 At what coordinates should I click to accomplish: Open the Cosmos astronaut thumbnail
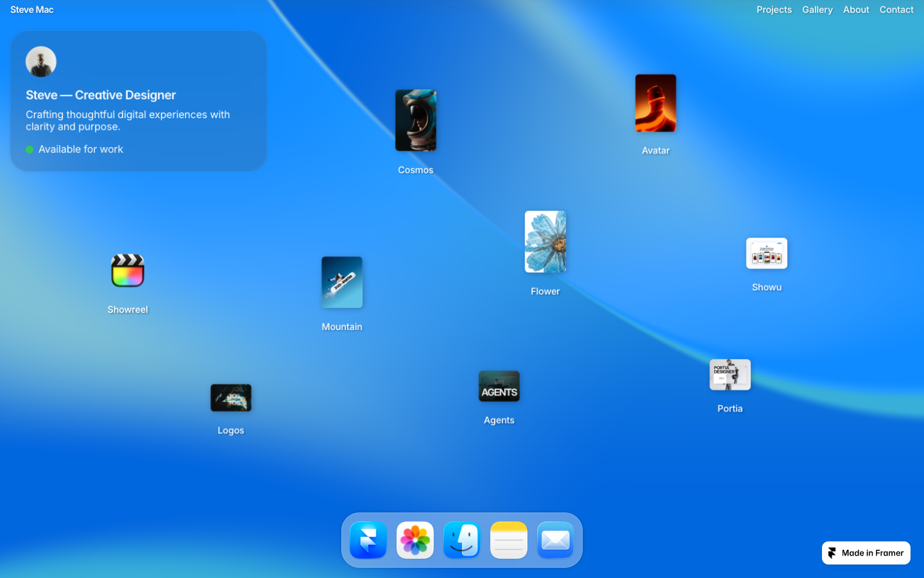[x=416, y=121]
